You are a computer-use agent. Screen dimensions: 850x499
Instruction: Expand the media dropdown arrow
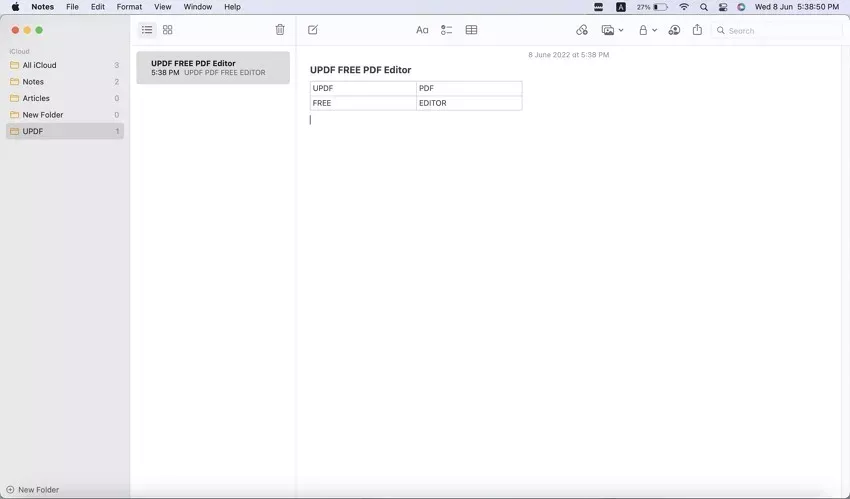[x=621, y=30]
